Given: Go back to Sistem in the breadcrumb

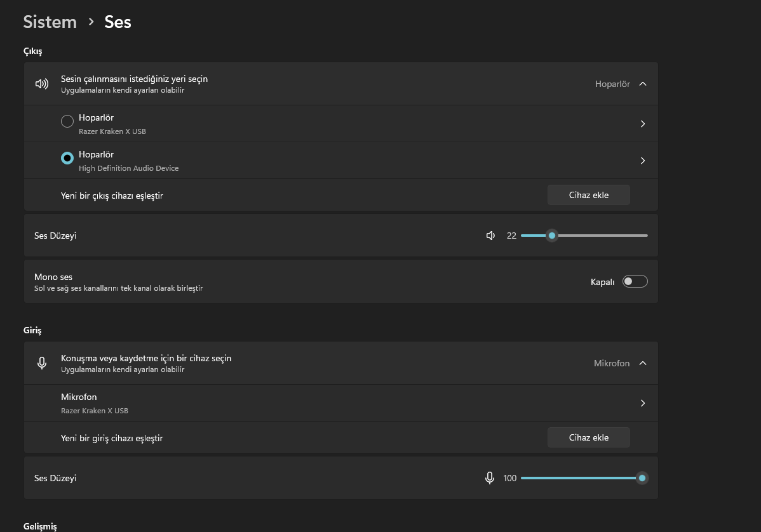Looking at the screenshot, I should (x=50, y=22).
